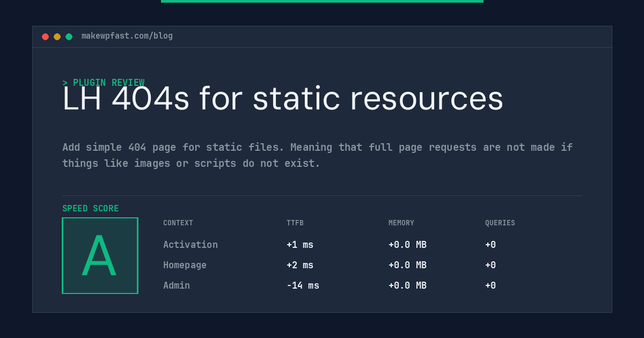
Task: Click the yellow window dot
Action: tap(57, 36)
